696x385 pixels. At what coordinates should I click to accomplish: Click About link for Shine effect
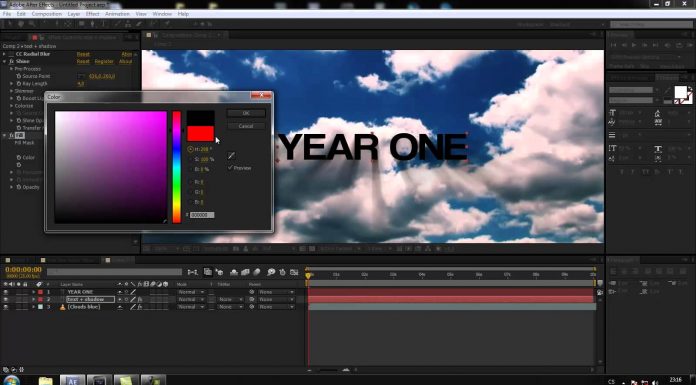tap(126, 61)
